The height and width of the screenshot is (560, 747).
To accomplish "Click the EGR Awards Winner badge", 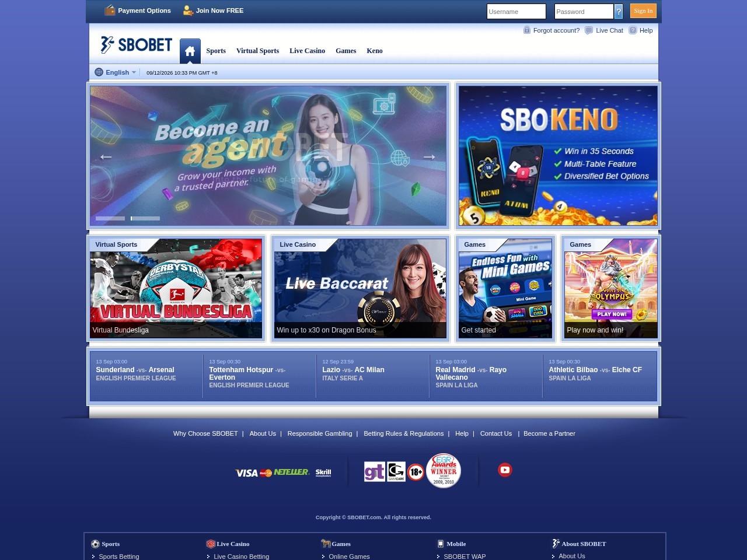I will [x=444, y=470].
